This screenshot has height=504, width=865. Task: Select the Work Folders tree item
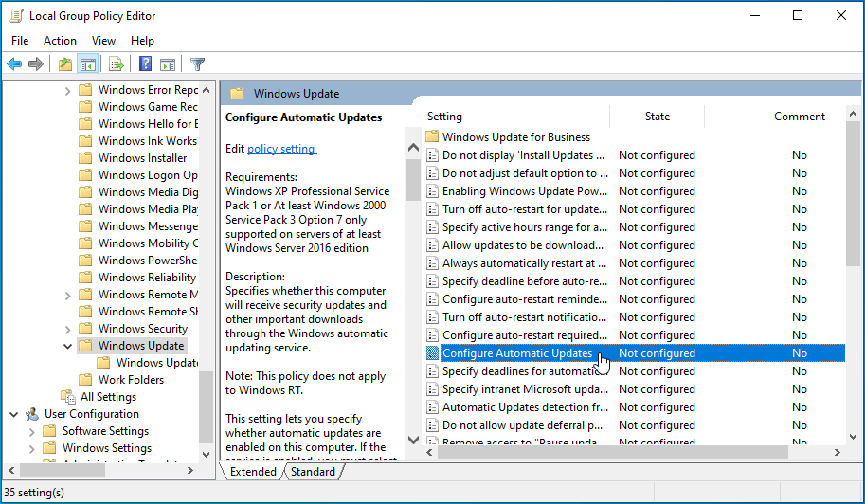tap(131, 380)
